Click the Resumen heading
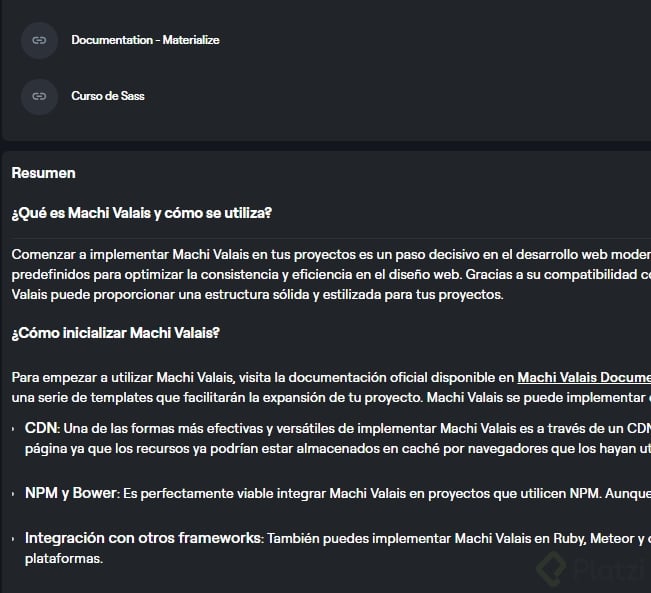Screen dimensions: 651x593 pos(43,173)
